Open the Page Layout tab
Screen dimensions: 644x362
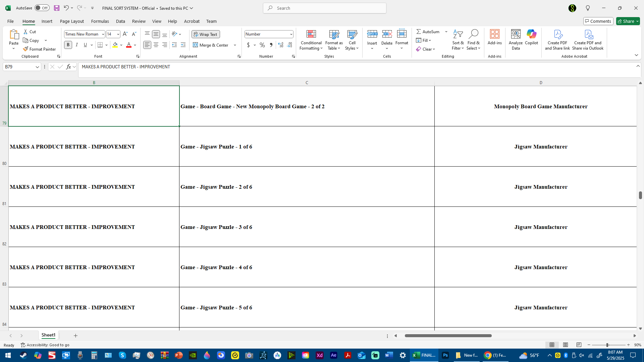coord(72,21)
